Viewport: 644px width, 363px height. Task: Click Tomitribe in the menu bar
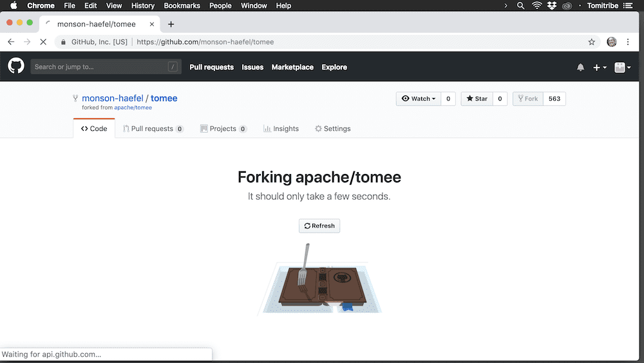point(603,6)
